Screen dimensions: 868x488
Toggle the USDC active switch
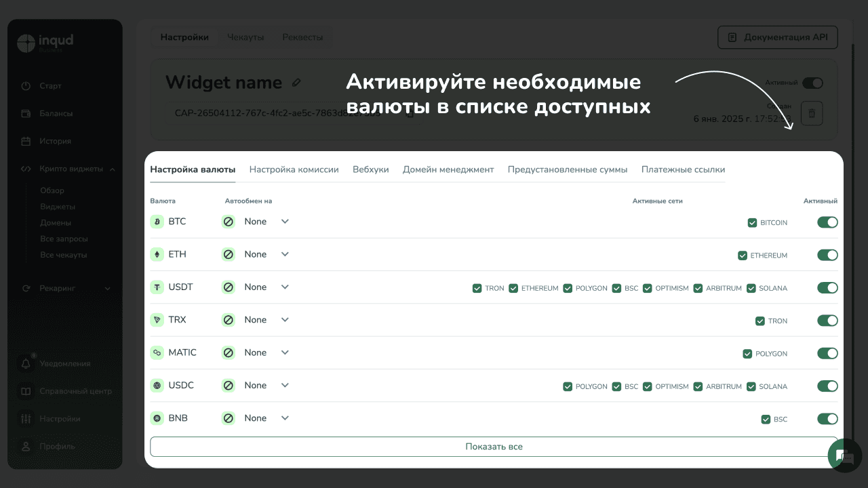tap(827, 386)
